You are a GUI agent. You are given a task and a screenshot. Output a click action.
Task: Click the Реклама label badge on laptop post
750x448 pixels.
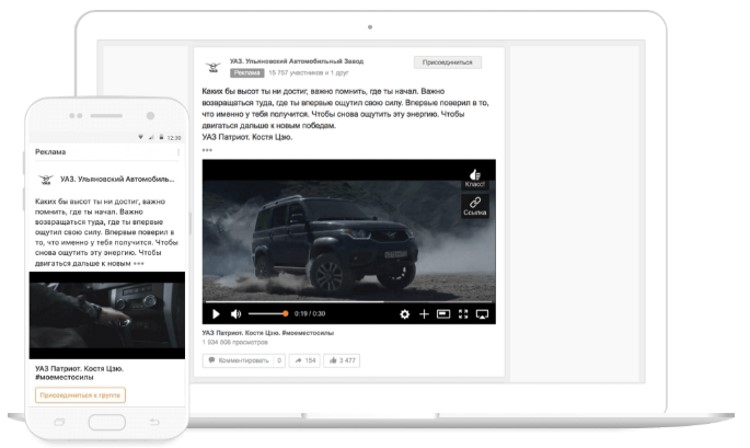tap(247, 73)
